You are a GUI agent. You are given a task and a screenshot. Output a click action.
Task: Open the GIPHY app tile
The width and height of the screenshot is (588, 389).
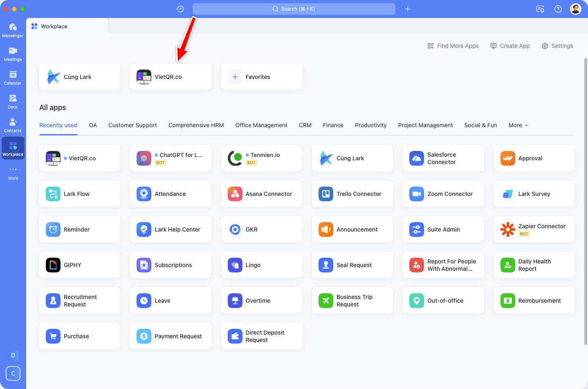tap(80, 265)
